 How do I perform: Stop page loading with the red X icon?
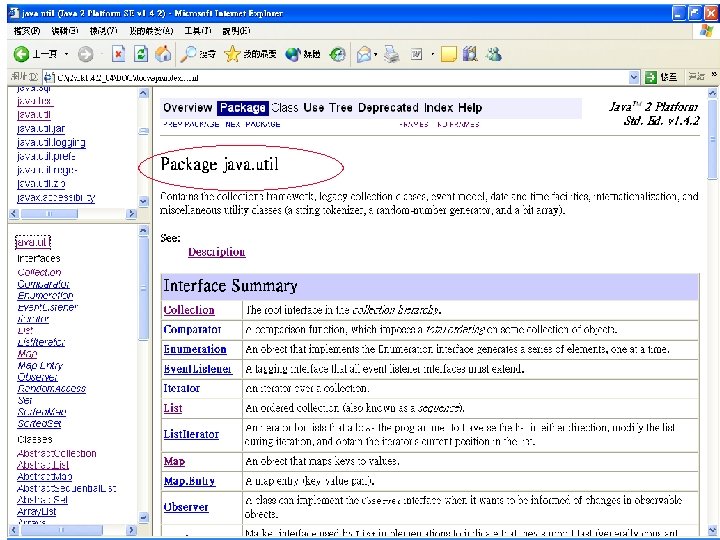pos(118,54)
